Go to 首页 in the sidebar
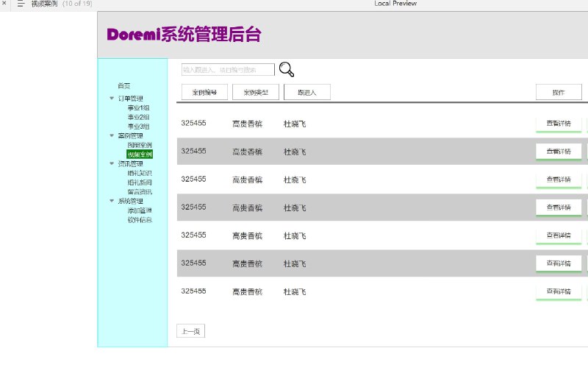The image size is (588, 387). pos(123,85)
